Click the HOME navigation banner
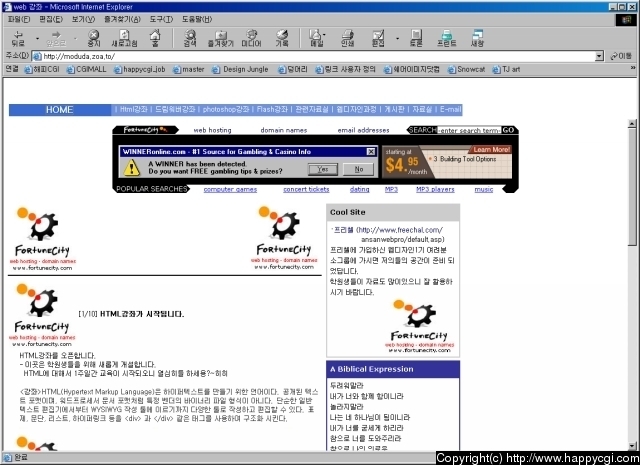This screenshot has width=640, height=465. tap(60, 110)
